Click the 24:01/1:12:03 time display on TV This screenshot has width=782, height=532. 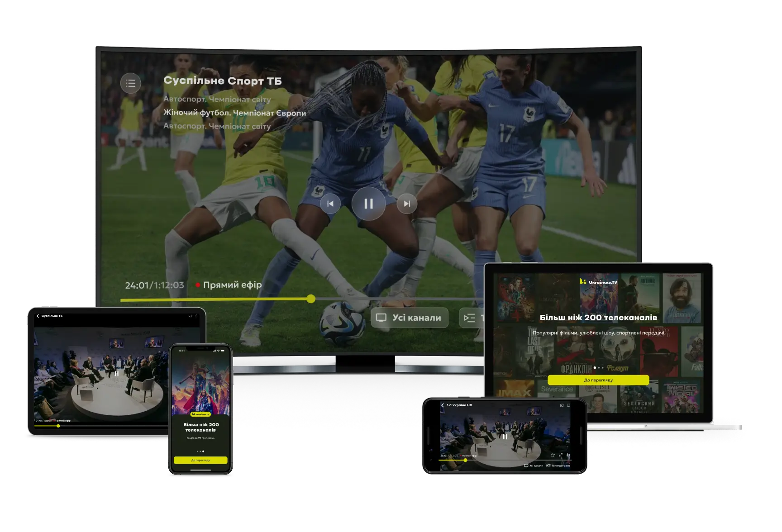click(x=154, y=285)
